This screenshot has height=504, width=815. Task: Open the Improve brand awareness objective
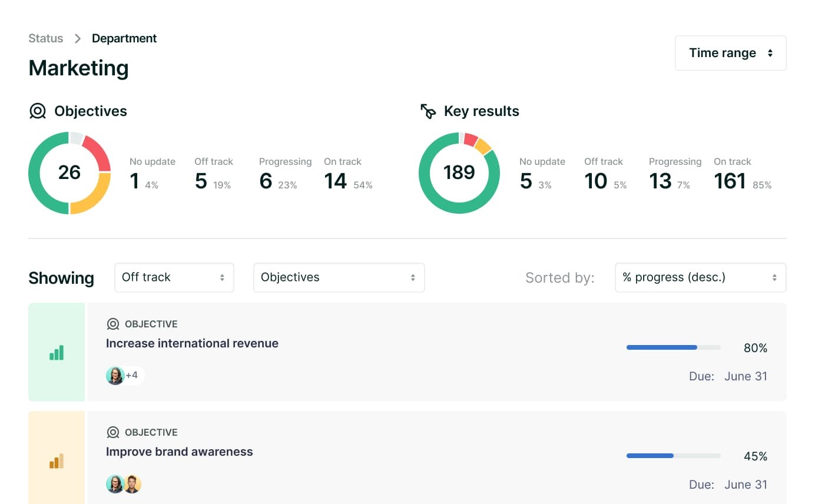(x=179, y=452)
